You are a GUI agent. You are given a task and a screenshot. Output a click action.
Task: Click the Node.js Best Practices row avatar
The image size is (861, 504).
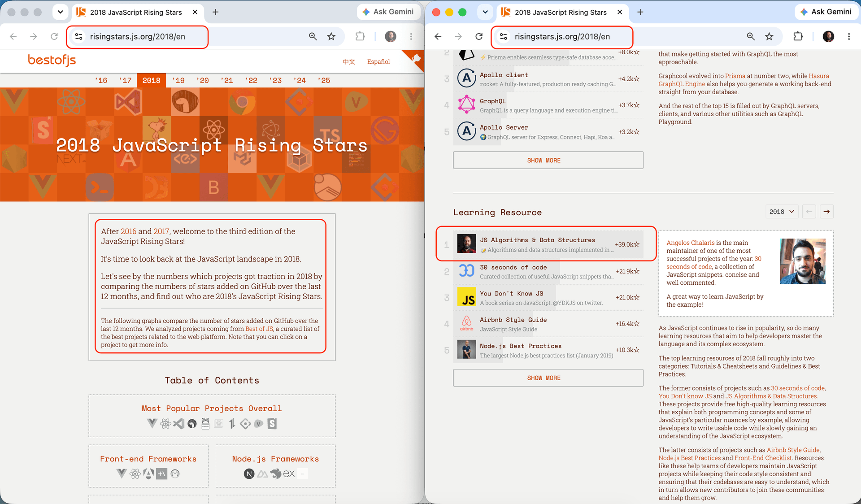(x=466, y=350)
